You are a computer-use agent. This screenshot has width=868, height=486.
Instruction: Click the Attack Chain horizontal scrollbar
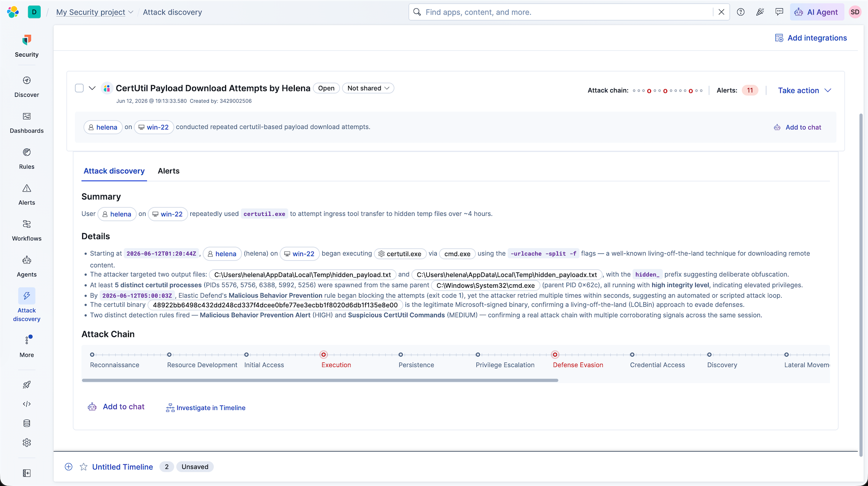(320, 381)
